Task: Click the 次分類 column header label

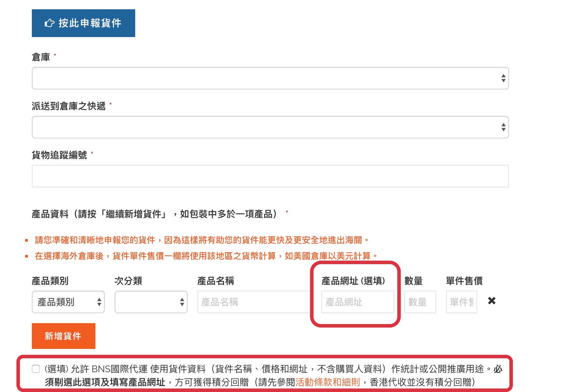Action: [128, 281]
